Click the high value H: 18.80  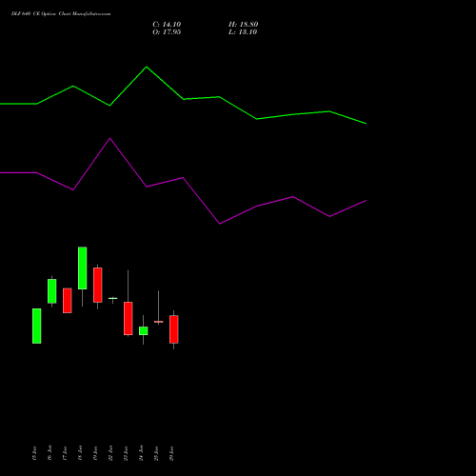243,25
